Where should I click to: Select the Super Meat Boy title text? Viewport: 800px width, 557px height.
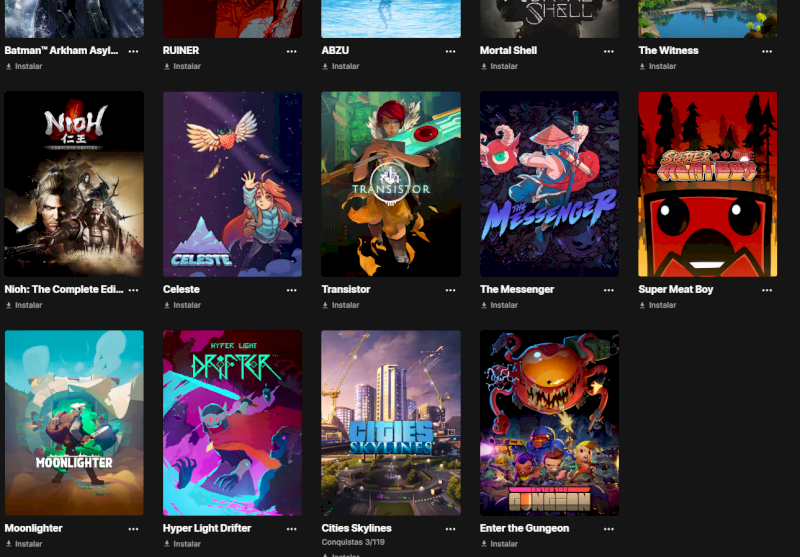click(x=676, y=289)
